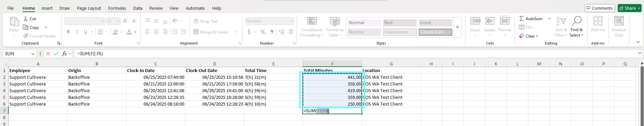Click the AutoSum sigma button
Image resolution: width=644 pixels, height=126 pixels.
coord(531,19)
